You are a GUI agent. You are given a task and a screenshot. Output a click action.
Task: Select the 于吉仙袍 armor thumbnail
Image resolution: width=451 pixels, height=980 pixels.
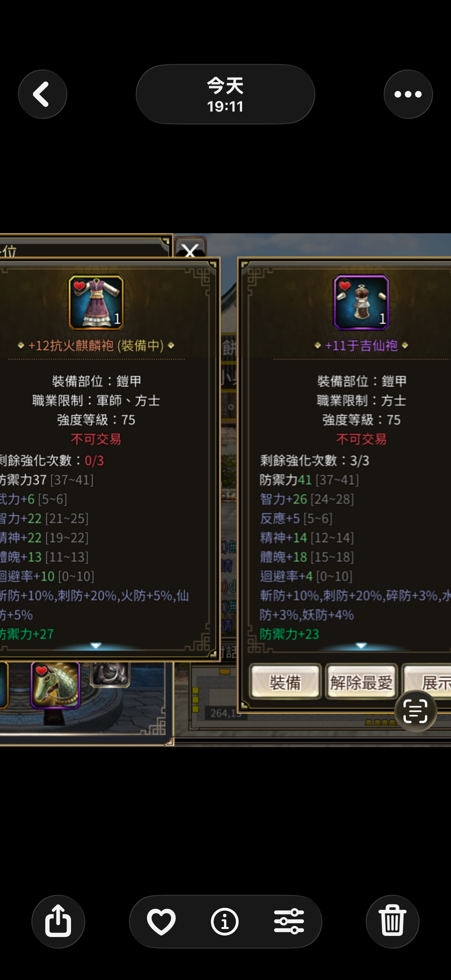361,302
